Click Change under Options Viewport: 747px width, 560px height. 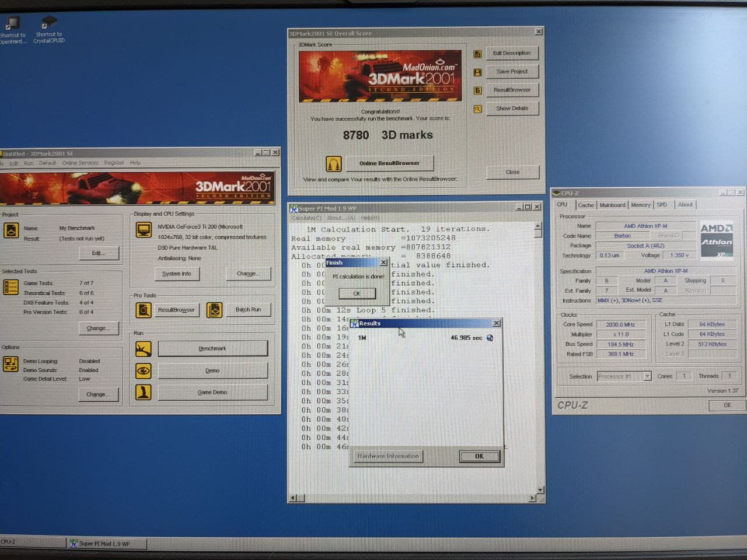97,395
